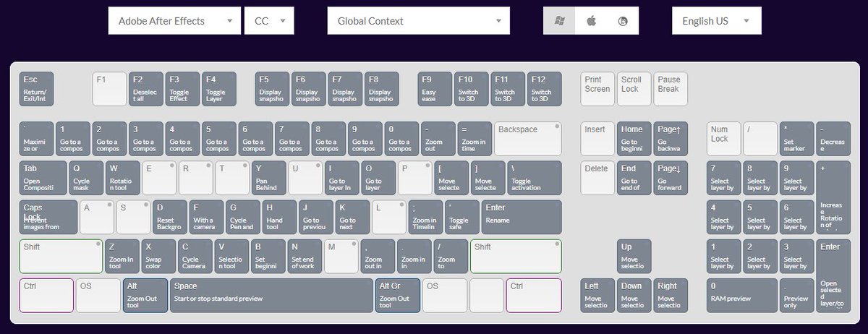Click the Delete key
The width and height of the screenshot is (868, 334).
coord(597,178)
